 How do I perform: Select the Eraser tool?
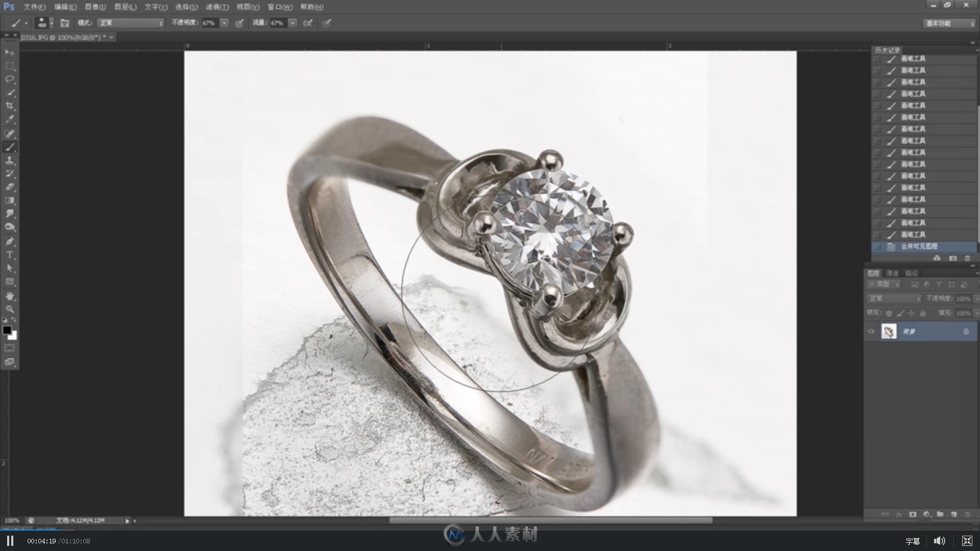[x=10, y=187]
